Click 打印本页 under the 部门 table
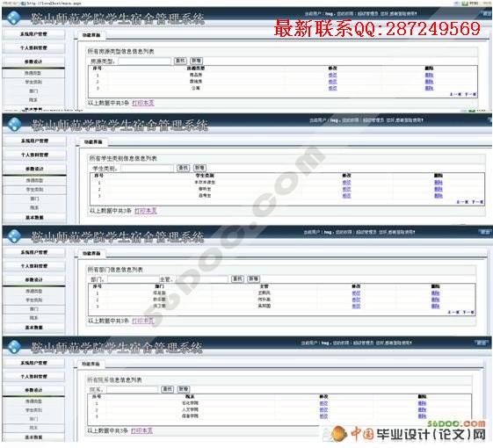 pyautogui.click(x=143, y=321)
